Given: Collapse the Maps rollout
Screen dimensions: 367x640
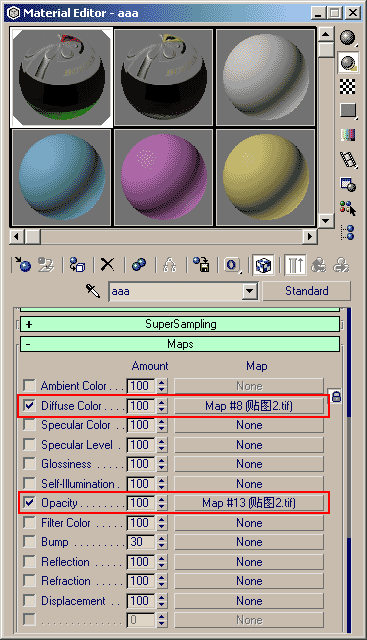Looking at the screenshot, I should (x=180, y=344).
